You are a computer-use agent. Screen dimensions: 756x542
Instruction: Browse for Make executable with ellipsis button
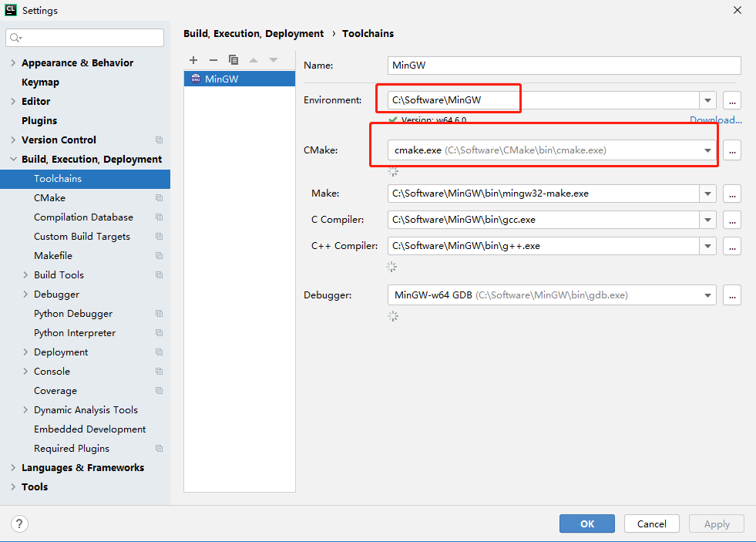pos(732,194)
